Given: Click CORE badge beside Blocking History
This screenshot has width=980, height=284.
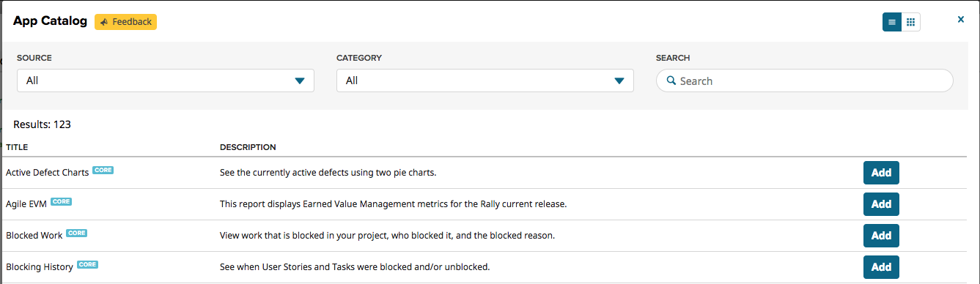Looking at the screenshot, I should [x=88, y=264].
